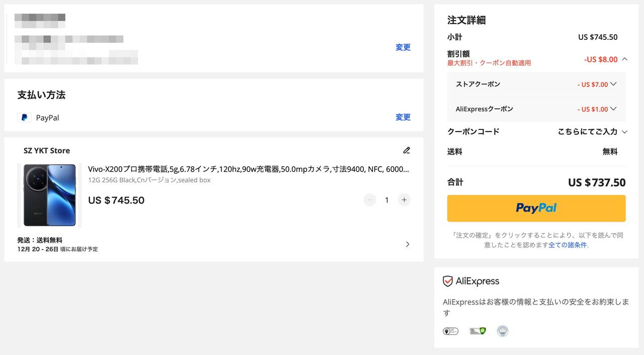Click the round blue certification seal badge
Image resolution: width=644 pixels, height=355 pixels.
(502, 331)
